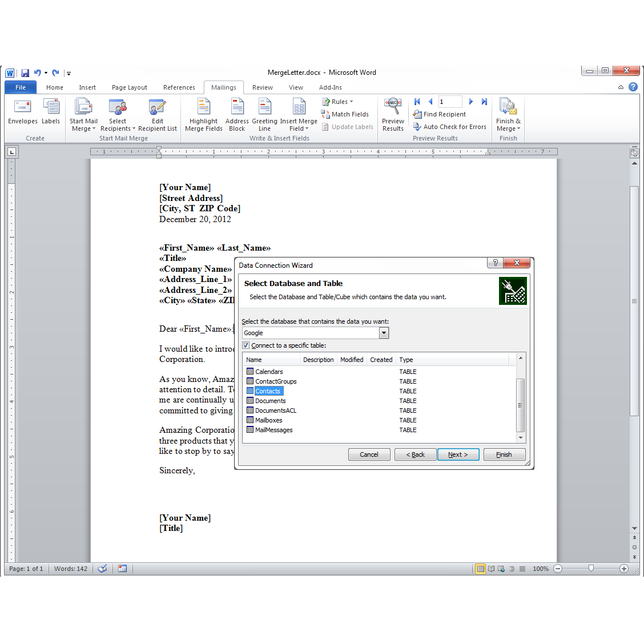This screenshot has height=644, width=644.
Task: Click the zoom in plus button
Action: click(624, 569)
